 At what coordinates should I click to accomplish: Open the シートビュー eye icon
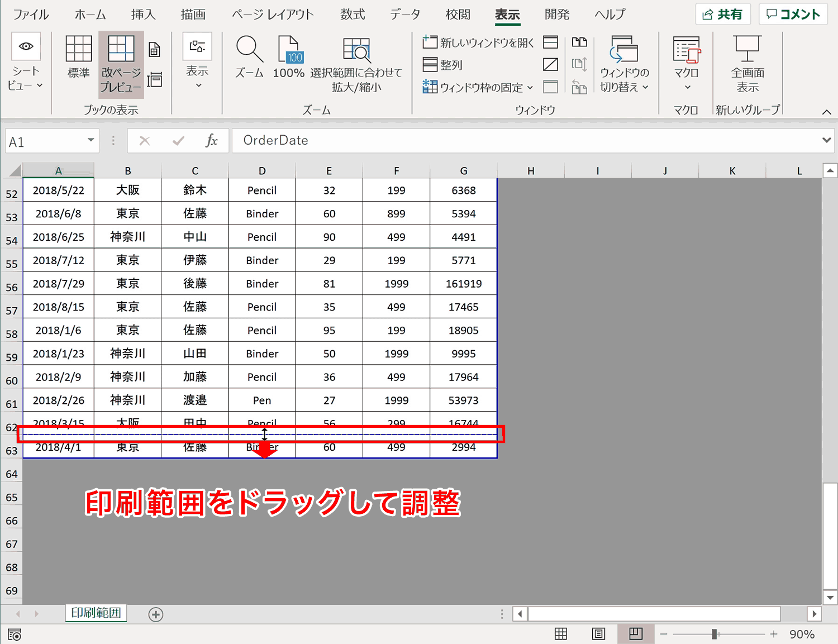click(x=26, y=46)
